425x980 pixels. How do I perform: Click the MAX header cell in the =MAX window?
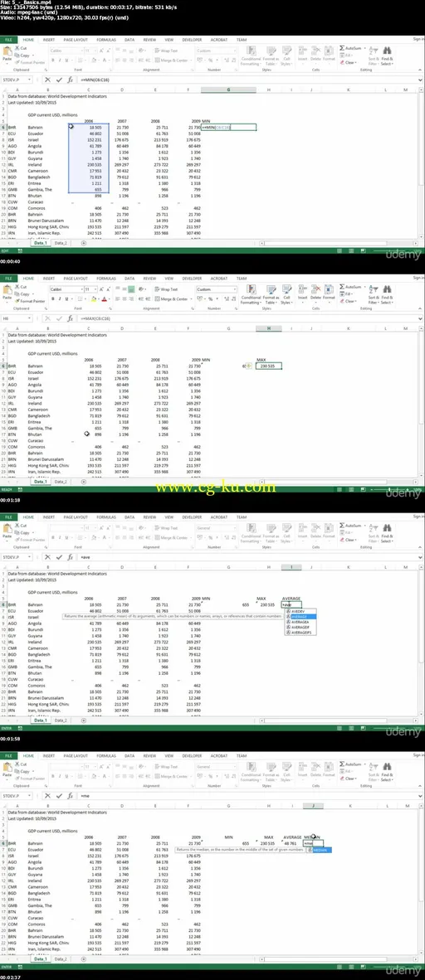[261, 360]
